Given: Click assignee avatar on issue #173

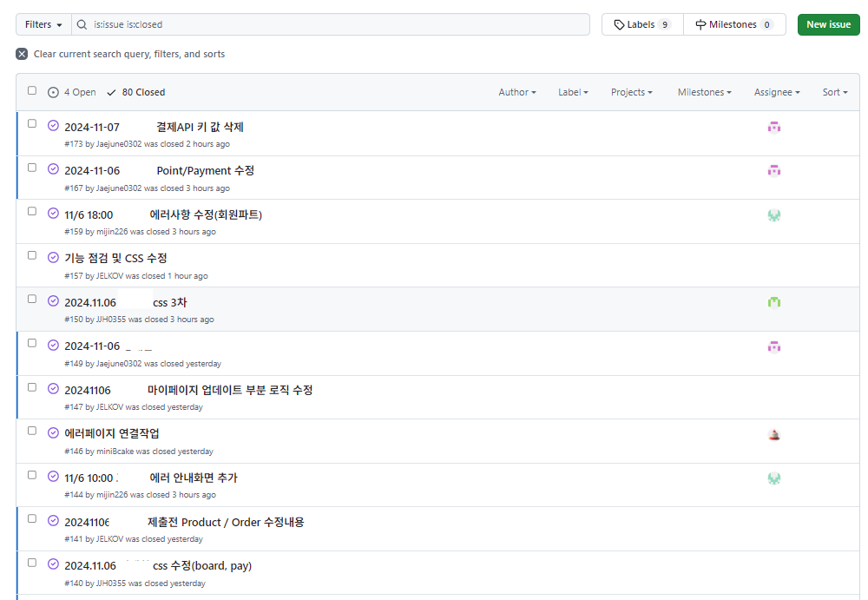Looking at the screenshot, I should click(774, 128).
